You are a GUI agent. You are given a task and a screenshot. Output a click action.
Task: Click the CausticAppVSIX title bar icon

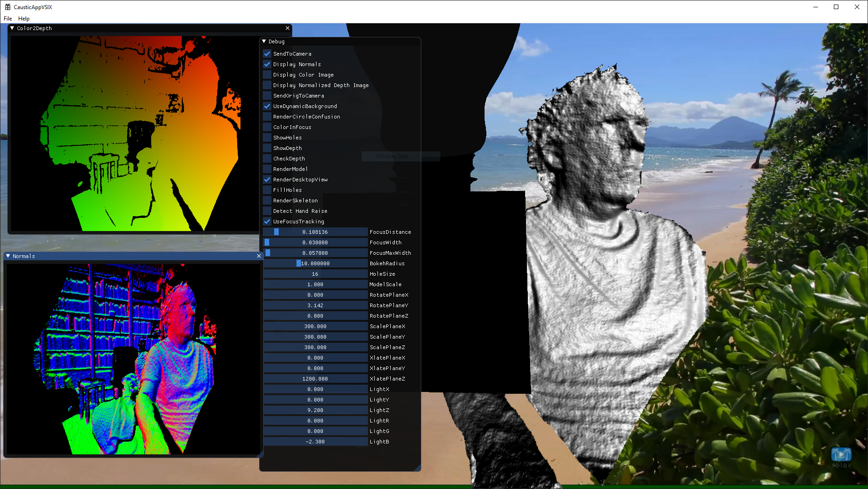(x=7, y=7)
